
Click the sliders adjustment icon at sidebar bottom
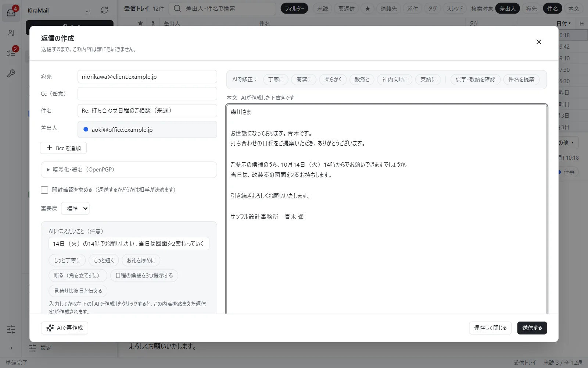[11, 329]
